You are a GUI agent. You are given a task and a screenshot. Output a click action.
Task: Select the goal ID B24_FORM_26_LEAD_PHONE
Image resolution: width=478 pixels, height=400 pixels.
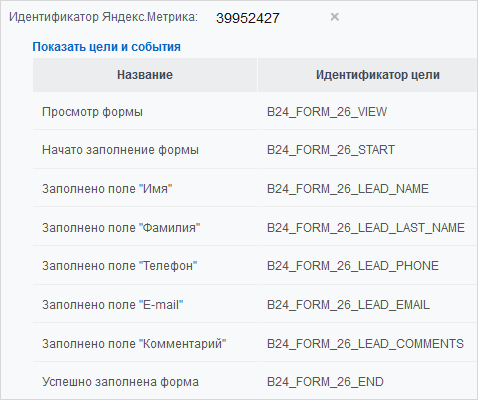point(353,266)
